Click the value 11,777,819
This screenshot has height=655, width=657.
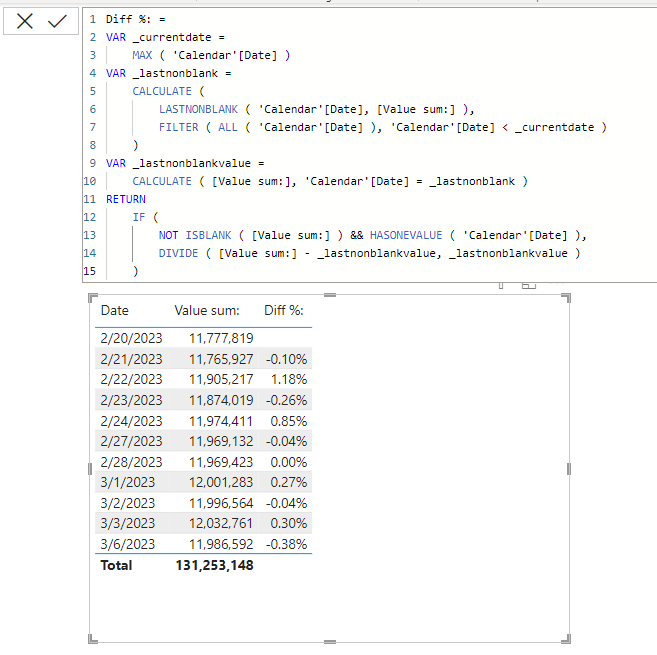(221, 338)
